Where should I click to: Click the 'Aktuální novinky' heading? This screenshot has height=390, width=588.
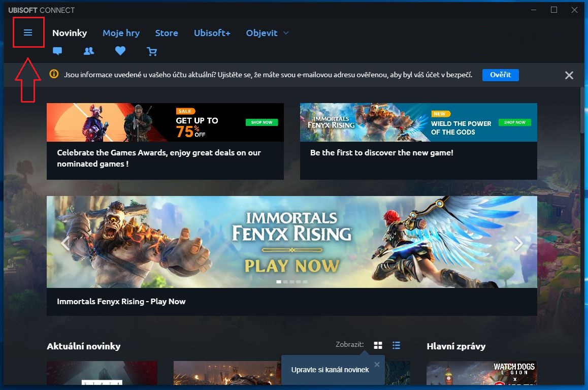84,346
